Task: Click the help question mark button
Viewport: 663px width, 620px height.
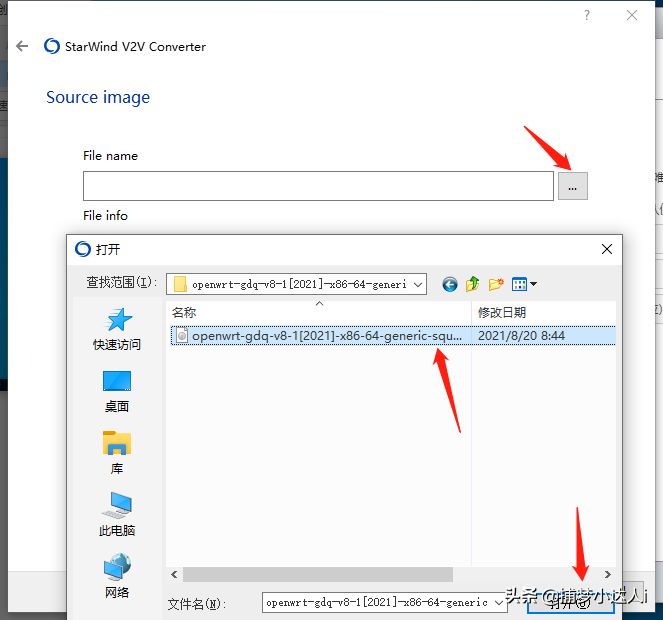Action: [x=587, y=15]
